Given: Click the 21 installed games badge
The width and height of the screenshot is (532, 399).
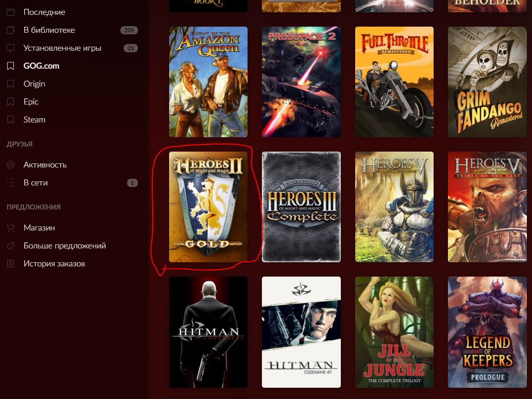Looking at the screenshot, I should pos(131,48).
